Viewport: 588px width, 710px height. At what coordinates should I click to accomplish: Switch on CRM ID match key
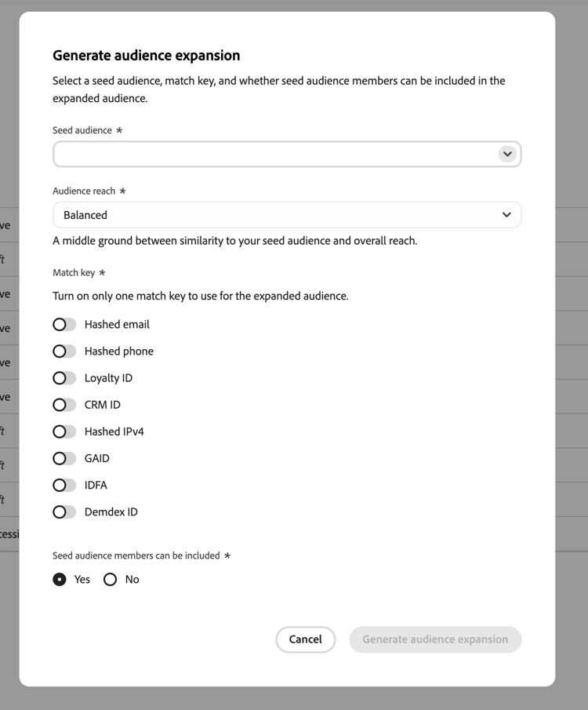point(64,404)
